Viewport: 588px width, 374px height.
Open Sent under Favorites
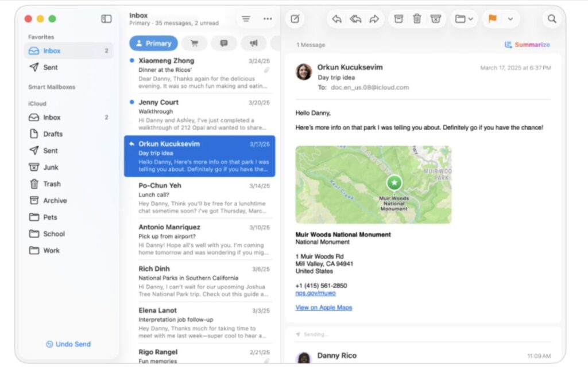(69, 68)
